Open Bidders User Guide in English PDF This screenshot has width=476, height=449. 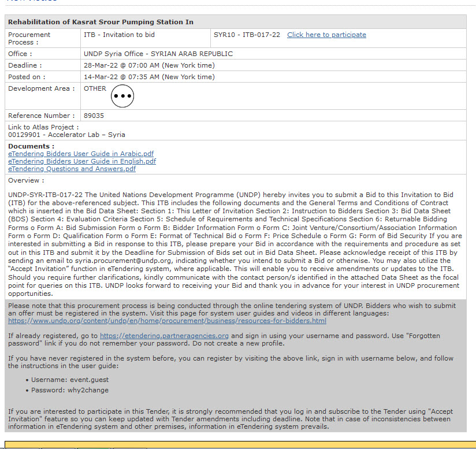(x=82, y=161)
